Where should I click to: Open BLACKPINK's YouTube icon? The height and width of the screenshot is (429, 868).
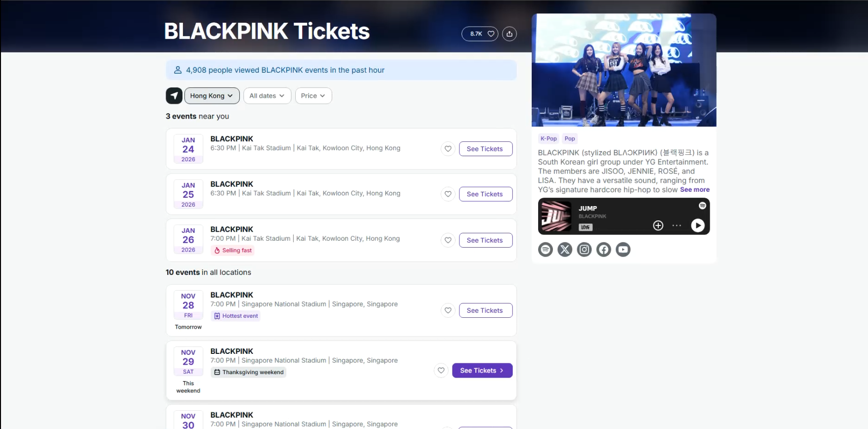click(x=623, y=250)
